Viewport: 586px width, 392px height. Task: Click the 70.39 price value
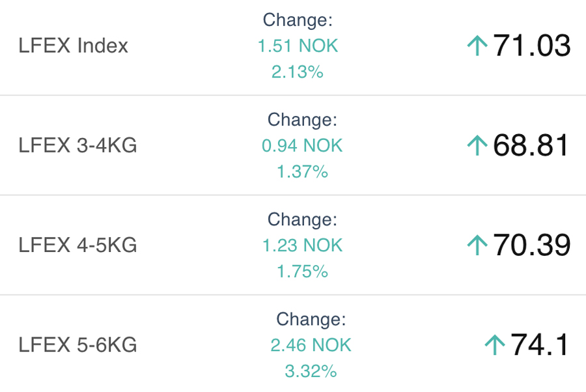tap(532, 245)
